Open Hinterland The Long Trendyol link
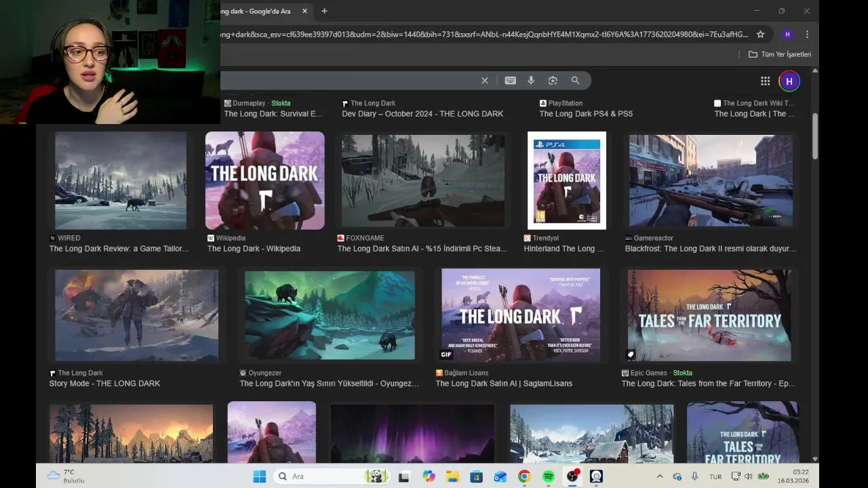The image size is (868, 488). click(564, 249)
